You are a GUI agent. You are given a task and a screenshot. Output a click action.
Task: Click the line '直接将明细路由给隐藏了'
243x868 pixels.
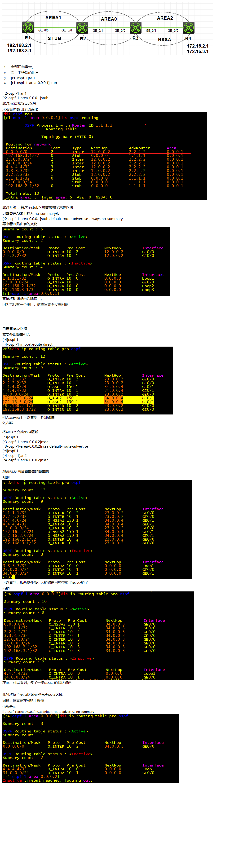pos(22,299)
